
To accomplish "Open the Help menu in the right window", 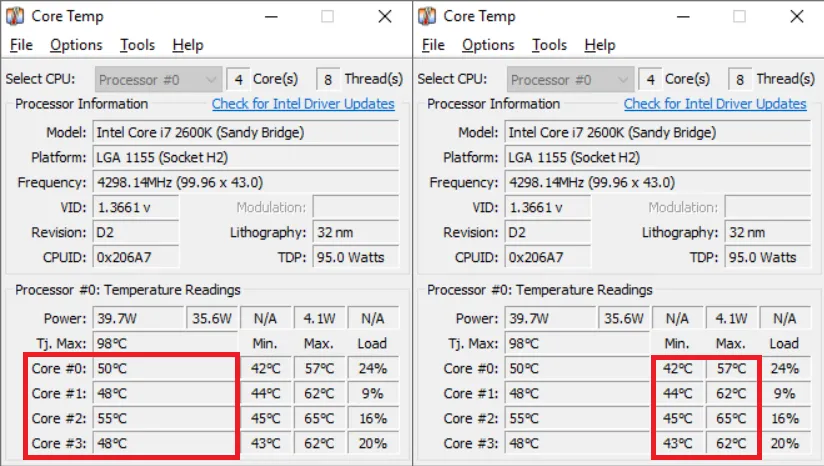I will pyautogui.click(x=600, y=45).
